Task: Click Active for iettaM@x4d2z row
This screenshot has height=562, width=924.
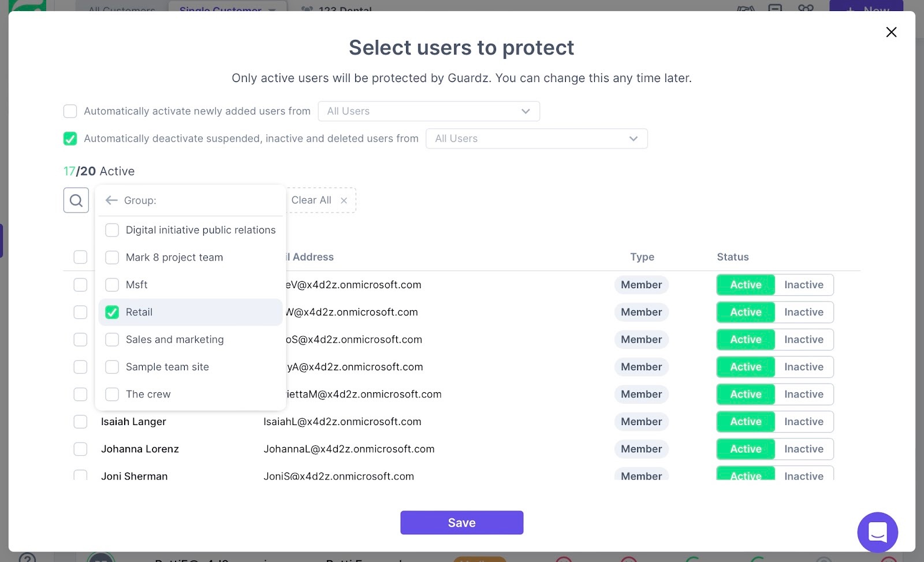Action: click(x=746, y=394)
